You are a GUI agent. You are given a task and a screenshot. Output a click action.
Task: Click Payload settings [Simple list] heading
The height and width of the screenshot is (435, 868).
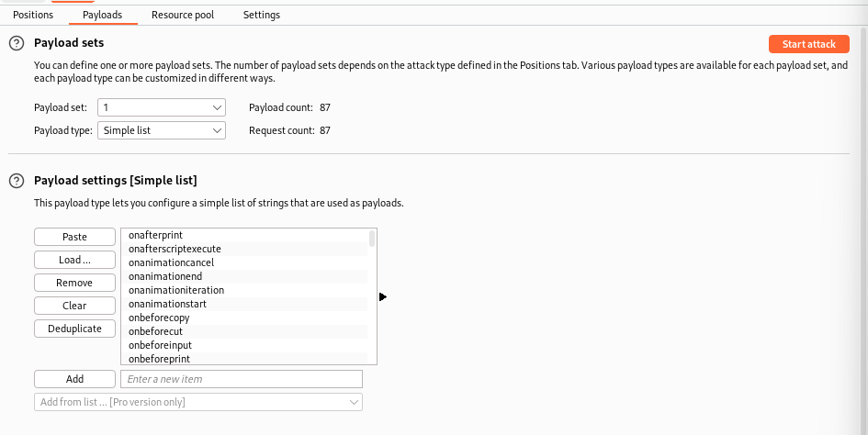coord(115,181)
